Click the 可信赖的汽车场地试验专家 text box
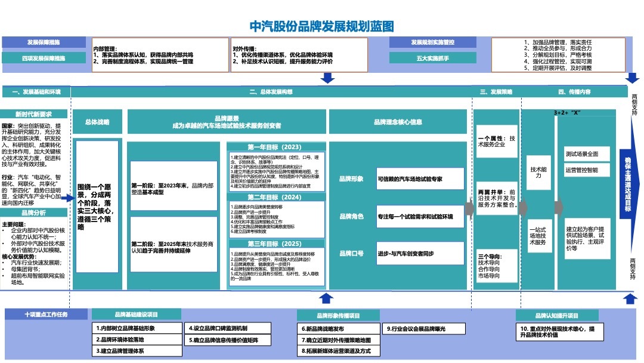This screenshot has height=363, width=644. pyautogui.click(x=420, y=179)
